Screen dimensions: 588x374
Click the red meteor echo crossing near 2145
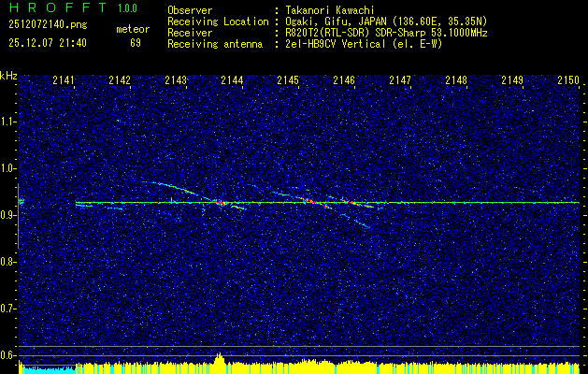click(315, 202)
